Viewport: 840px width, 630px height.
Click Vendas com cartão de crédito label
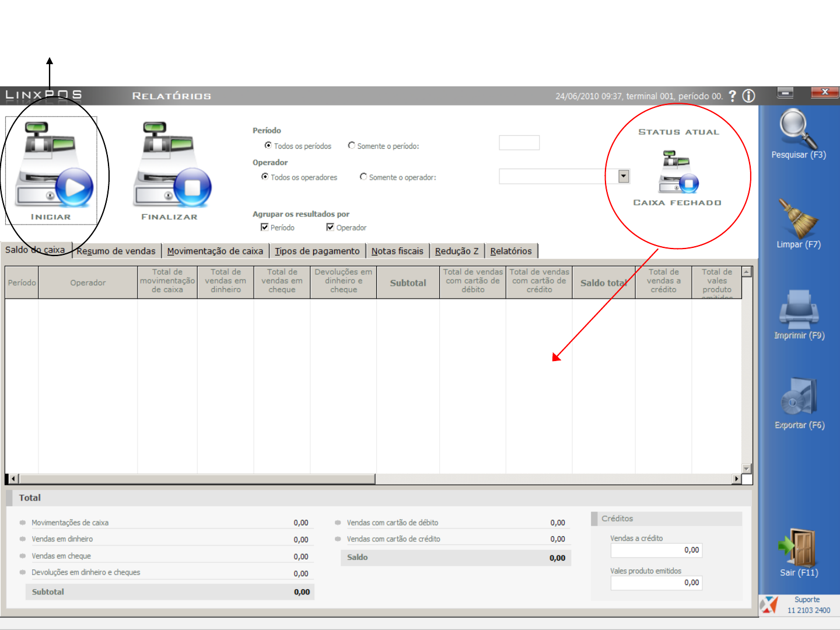394,539
